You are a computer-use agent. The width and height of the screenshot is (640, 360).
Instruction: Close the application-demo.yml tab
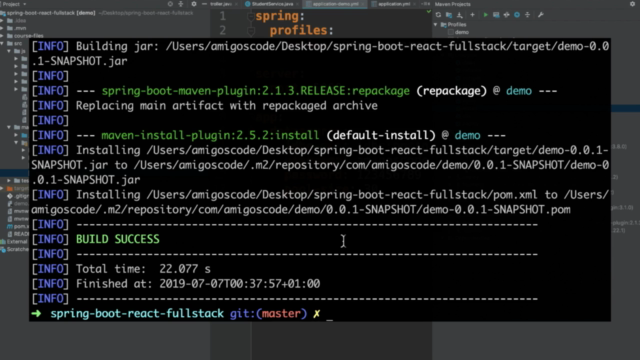coord(362,4)
